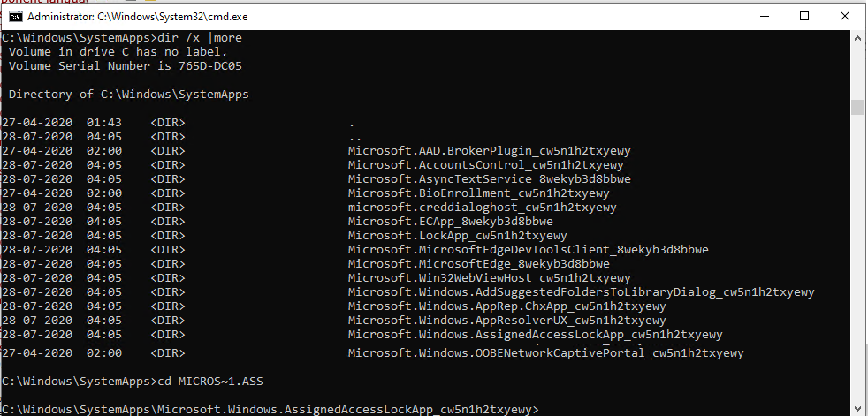Click Microsoft.MicrosoftEdgeDevToolsClient_8wekyb3d8bbwe entry
This screenshot has width=868, height=416.
tap(528, 249)
